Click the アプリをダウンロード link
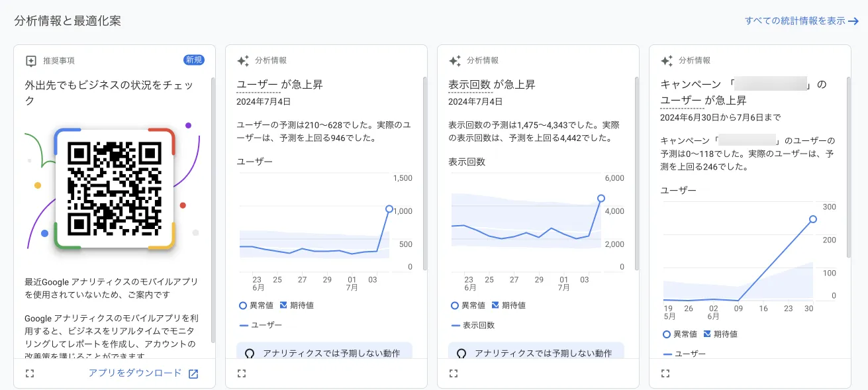 [143, 373]
